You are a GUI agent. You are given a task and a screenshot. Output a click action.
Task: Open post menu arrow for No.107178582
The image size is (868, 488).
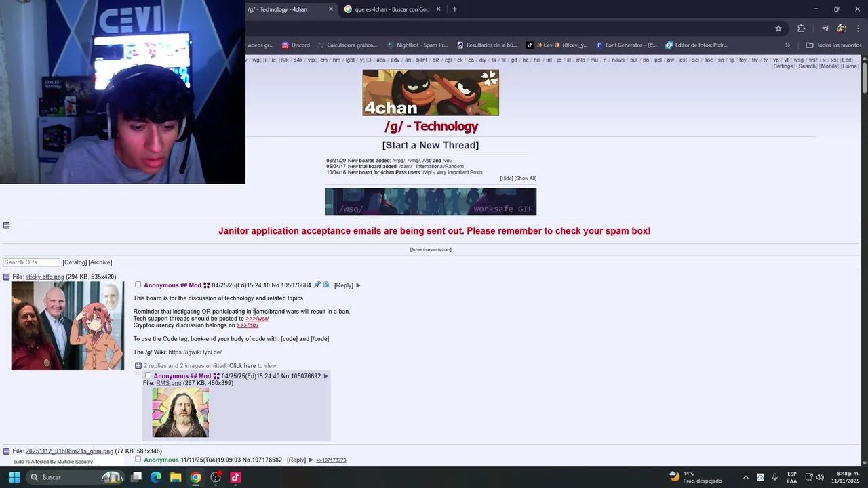311,460
